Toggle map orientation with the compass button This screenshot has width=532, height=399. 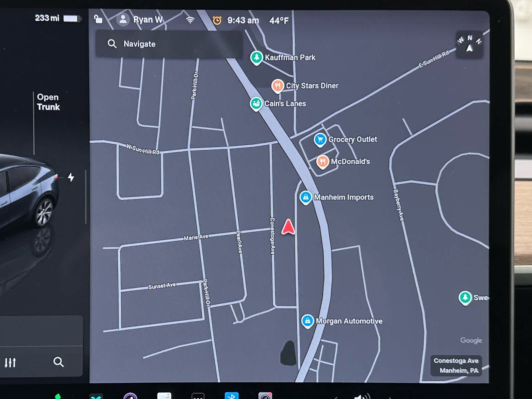[x=469, y=45]
